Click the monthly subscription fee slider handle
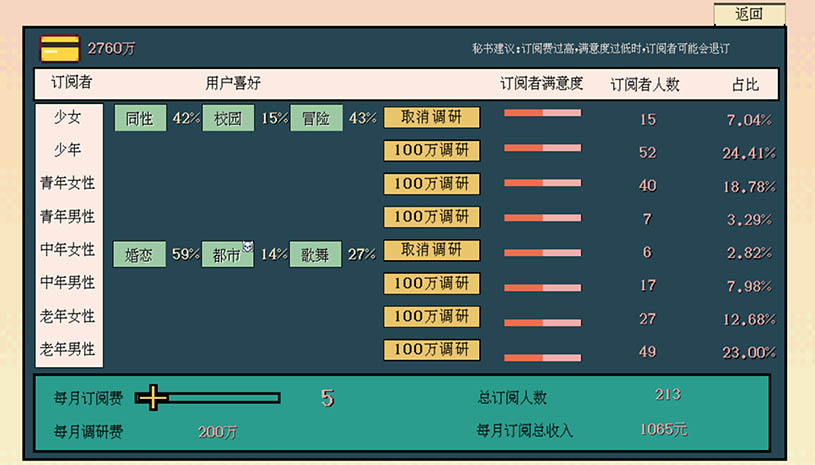The height and width of the screenshot is (465, 815). click(x=152, y=398)
